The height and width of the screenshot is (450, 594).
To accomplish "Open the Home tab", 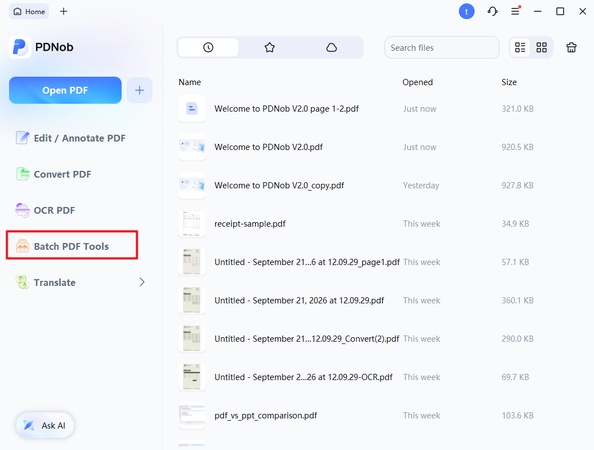I will coord(29,11).
